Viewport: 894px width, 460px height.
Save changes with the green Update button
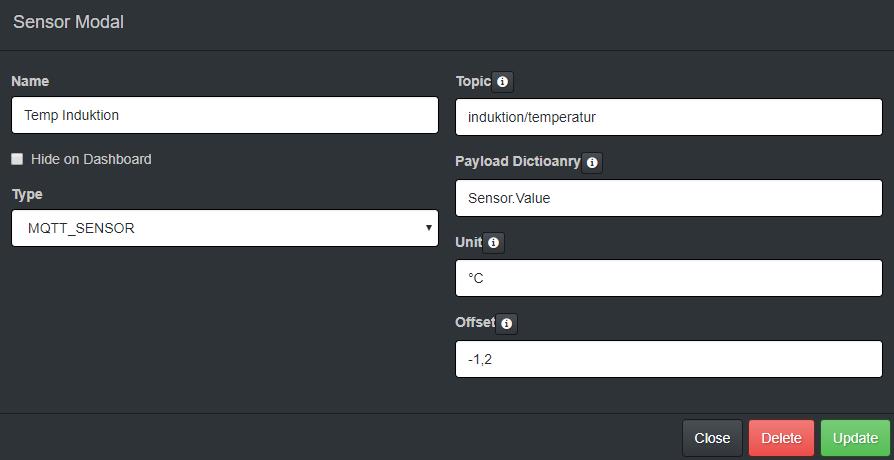(x=855, y=438)
